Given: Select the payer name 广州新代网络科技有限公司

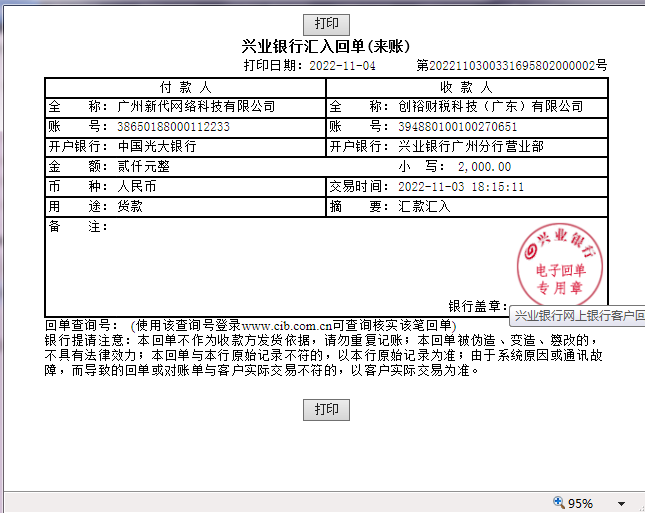Looking at the screenshot, I should tap(196, 107).
